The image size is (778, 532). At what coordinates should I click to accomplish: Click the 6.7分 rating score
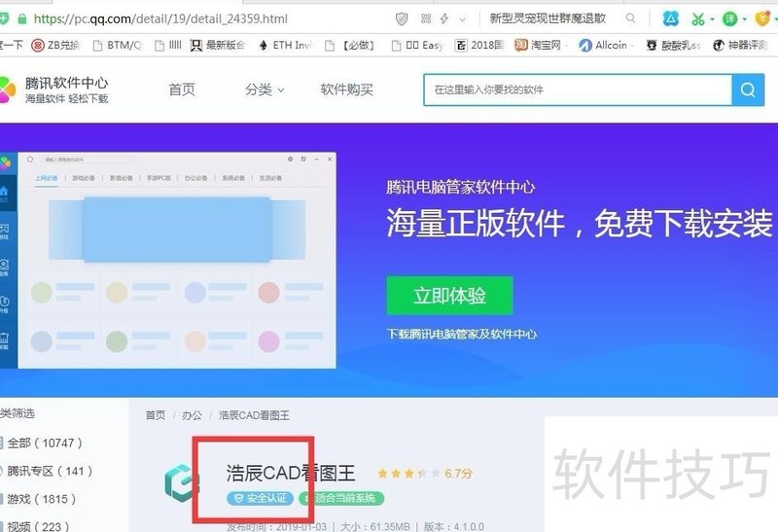[x=458, y=474]
